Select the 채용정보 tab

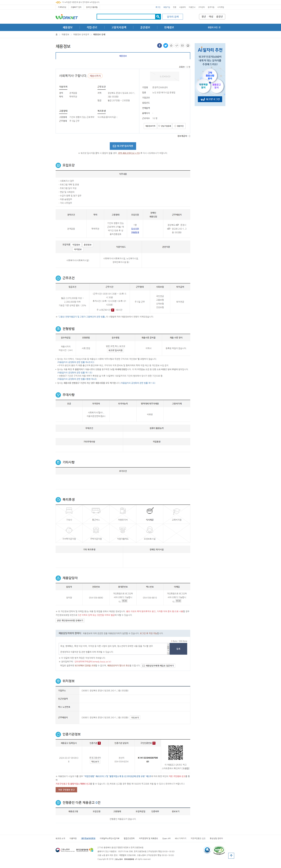click(123, 56)
